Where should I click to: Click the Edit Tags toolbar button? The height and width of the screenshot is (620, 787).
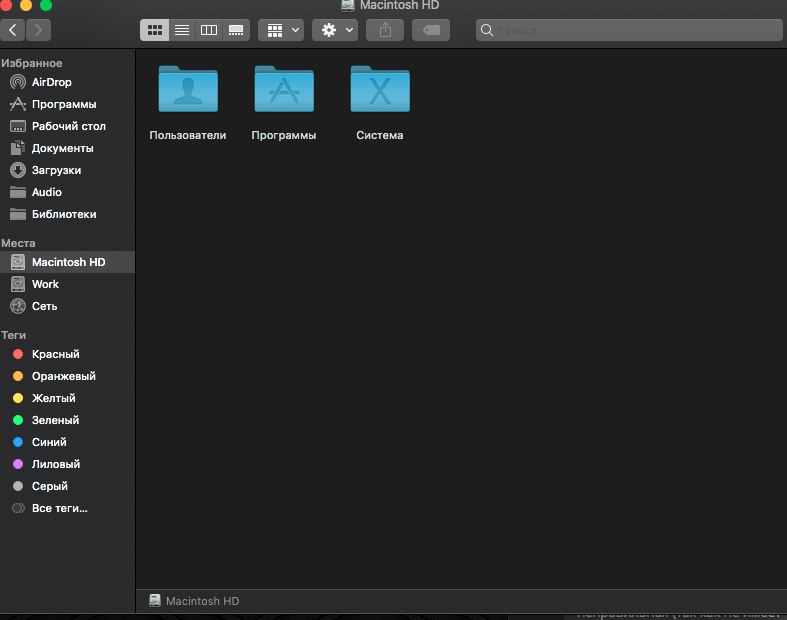point(431,30)
